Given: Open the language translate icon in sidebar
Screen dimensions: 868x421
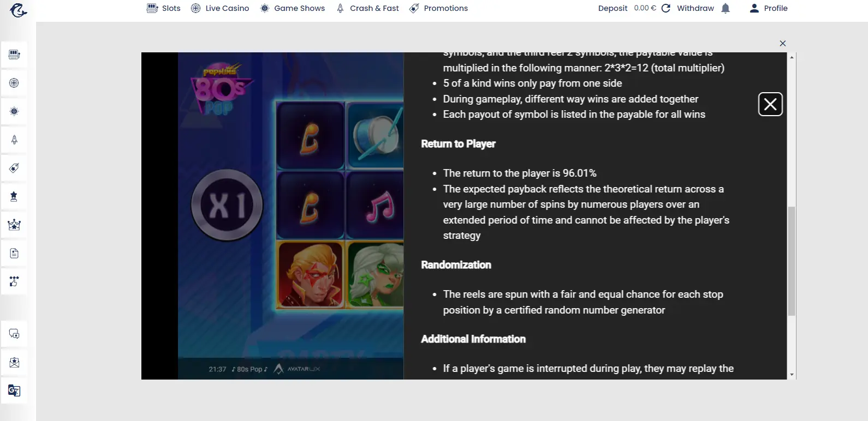Looking at the screenshot, I should coord(14,390).
